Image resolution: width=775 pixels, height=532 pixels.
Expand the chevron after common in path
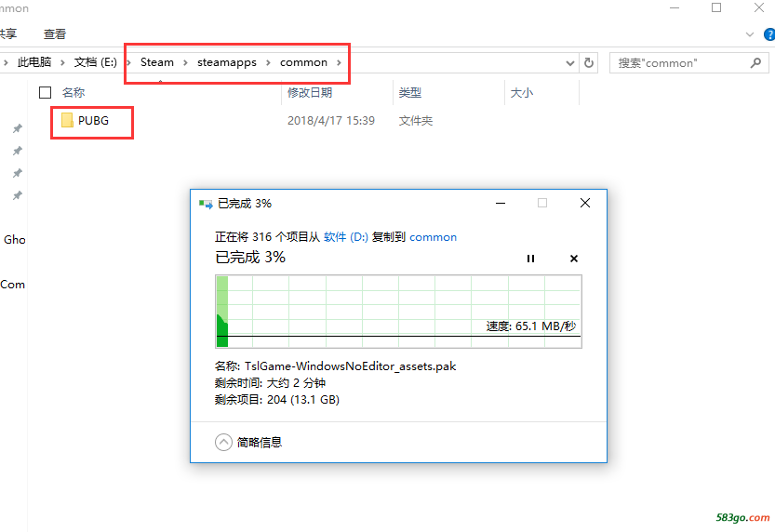pos(339,62)
